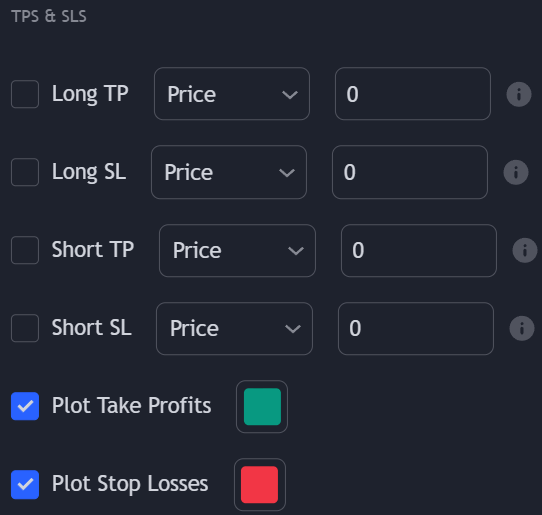
Task: Click the Long TP info icon
Action: 519,94
